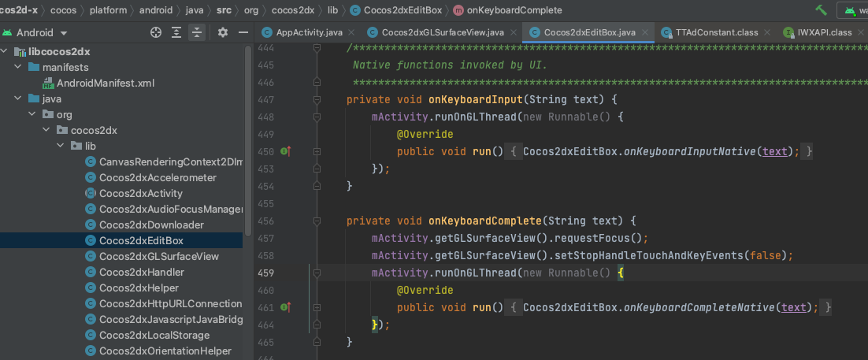Click the AndroidManifest.xml file icon
This screenshot has width=868, height=360.
point(47,84)
